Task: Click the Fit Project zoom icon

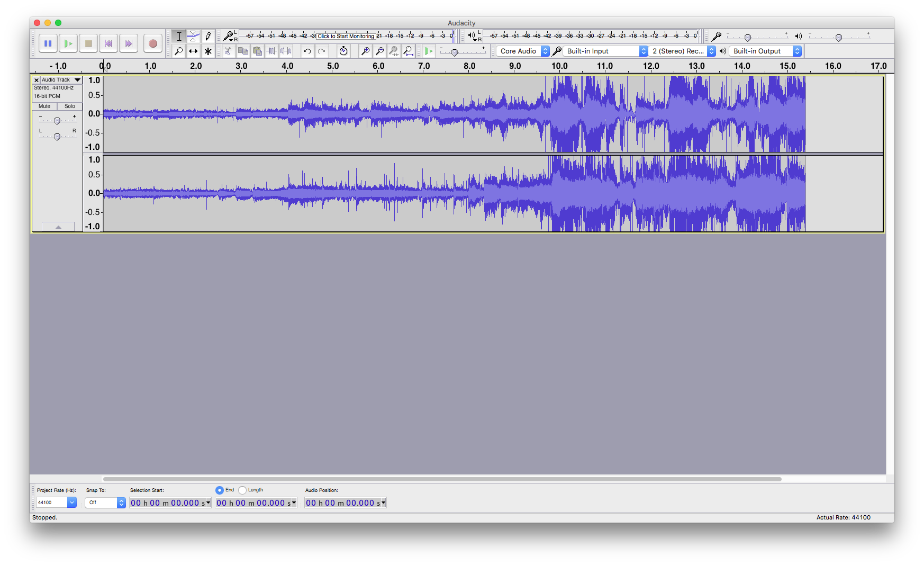Action: point(408,51)
